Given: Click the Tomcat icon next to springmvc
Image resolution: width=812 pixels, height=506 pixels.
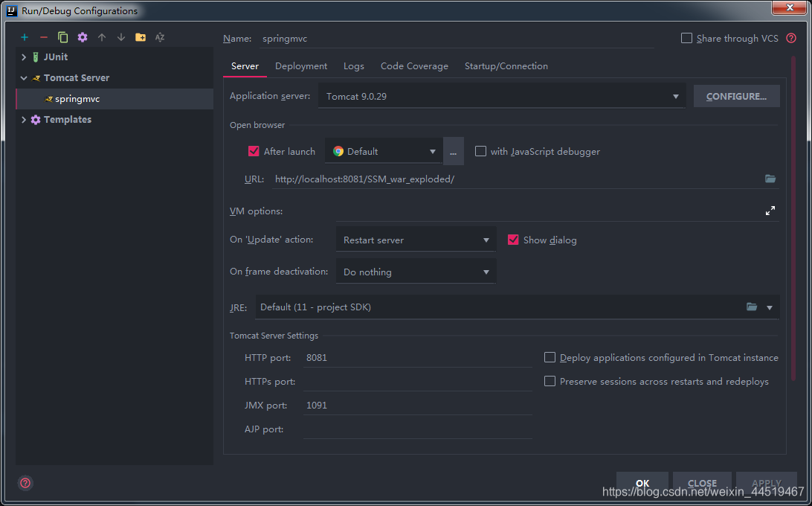Looking at the screenshot, I should click(x=48, y=99).
